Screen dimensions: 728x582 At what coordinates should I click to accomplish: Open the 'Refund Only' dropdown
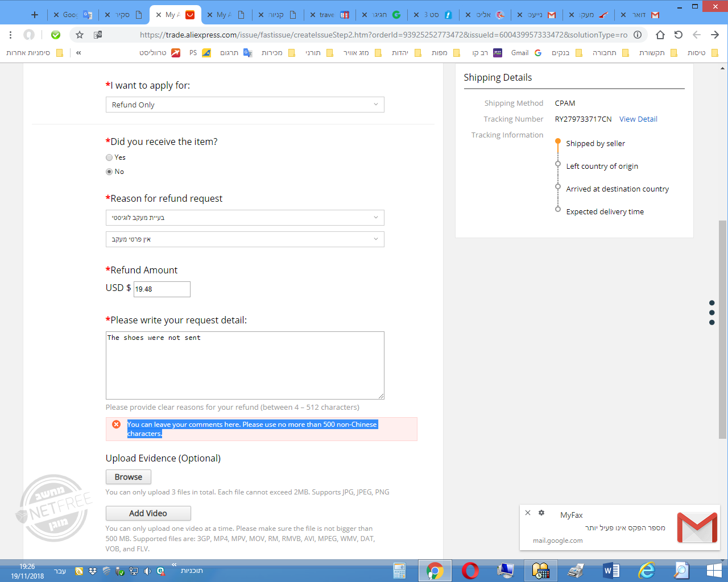245,104
